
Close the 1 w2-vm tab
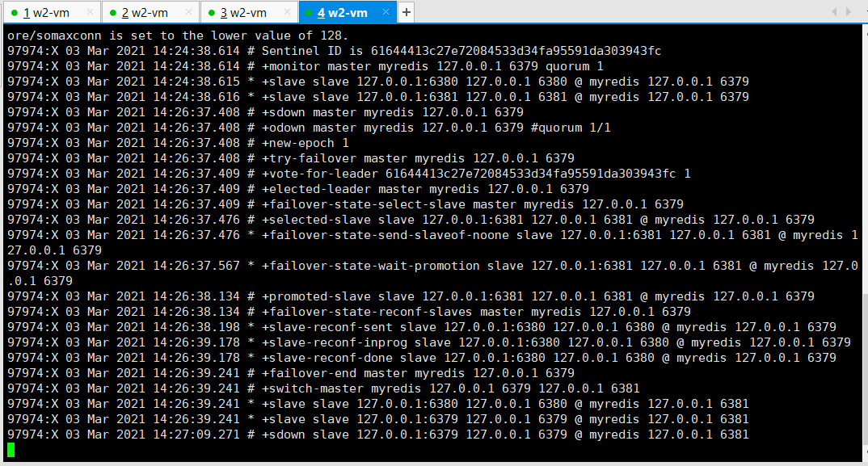coord(89,12)
